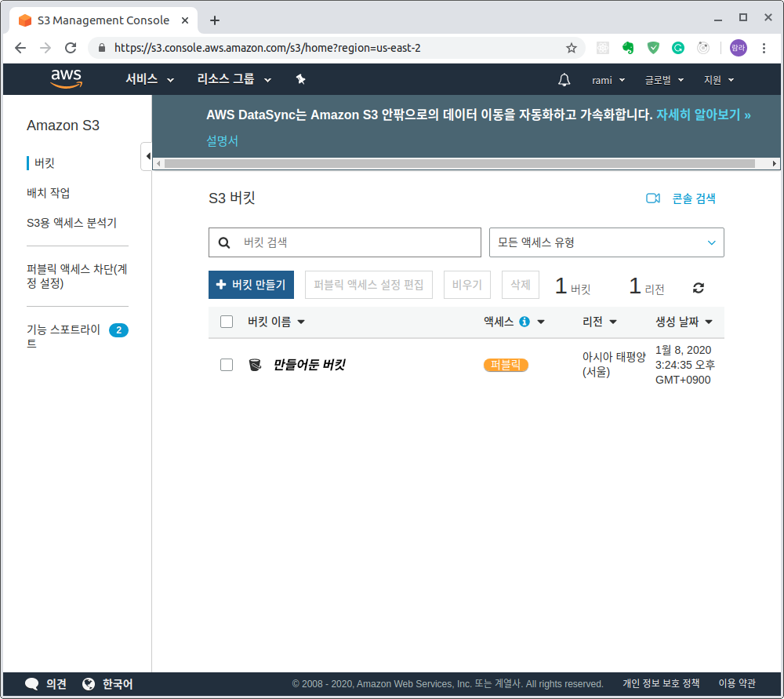784x699 pixels.
Task: Expand the 리소스 그룹 dropdown
Action: coord(234,79)
